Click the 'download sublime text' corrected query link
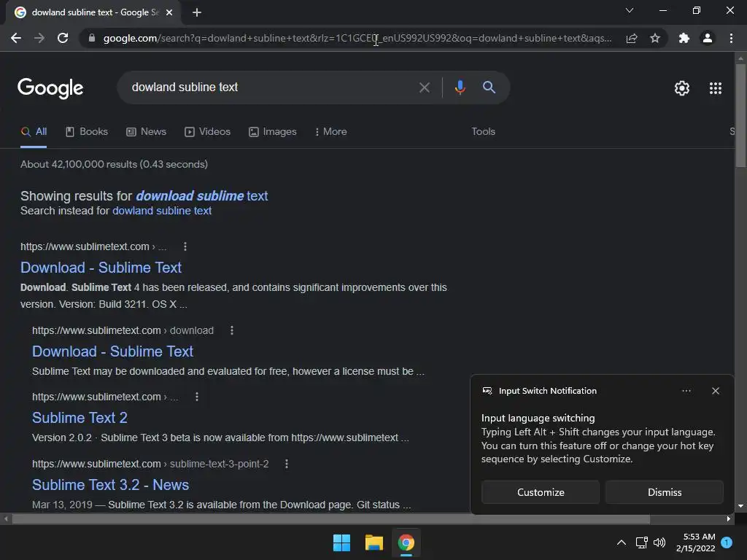This screenshot has width=747, height=560. pyautogui.click(x=202, y=195)
